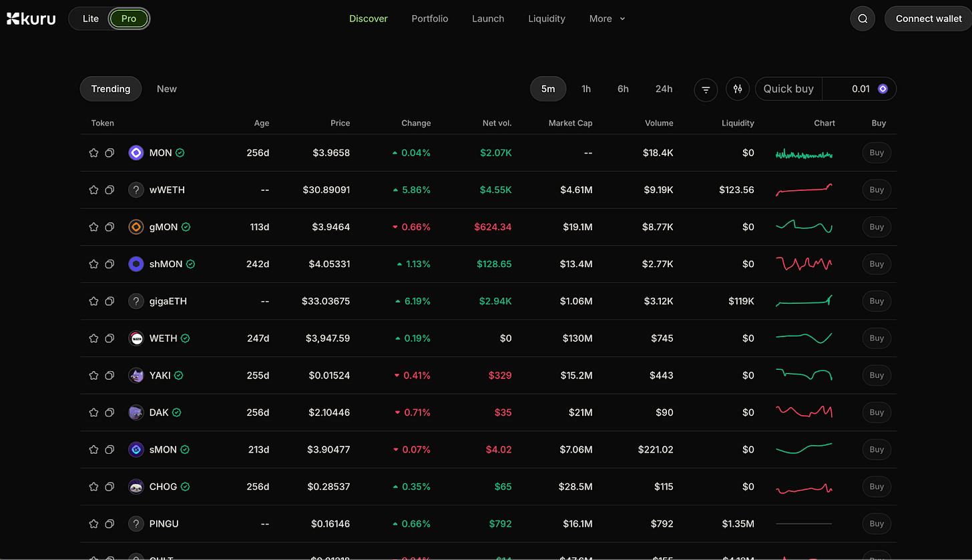Sort by Volume column header
The width and height of the screenshot is (972, 560).
point(659,123)
